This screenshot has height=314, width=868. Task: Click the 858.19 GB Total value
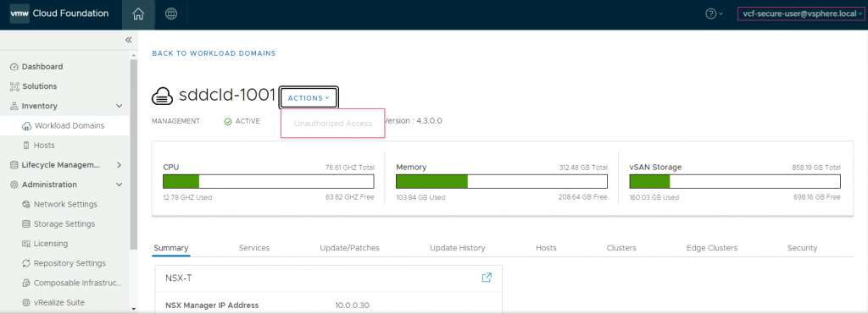816,168
